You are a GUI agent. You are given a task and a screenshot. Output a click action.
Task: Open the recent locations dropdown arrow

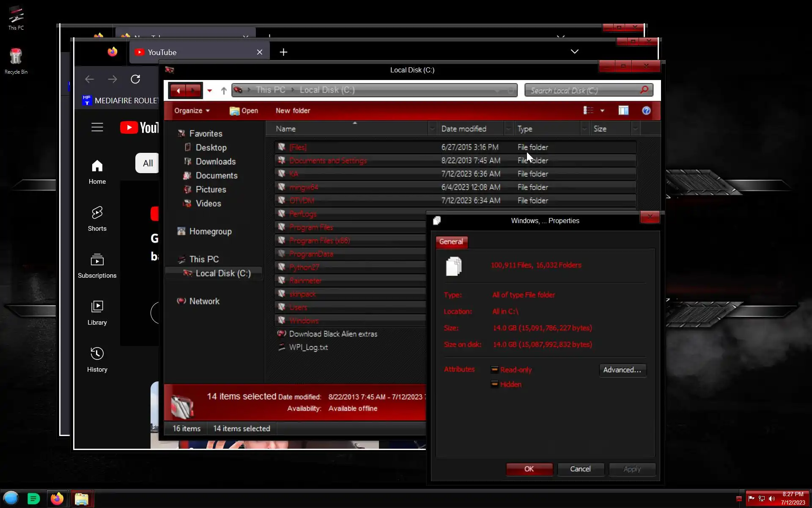(x=209, y=90)
